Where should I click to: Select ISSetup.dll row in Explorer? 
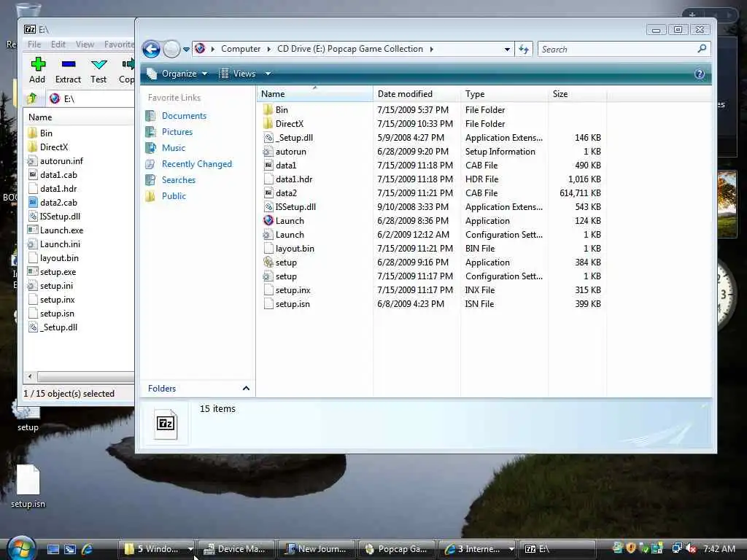(432, 206)
